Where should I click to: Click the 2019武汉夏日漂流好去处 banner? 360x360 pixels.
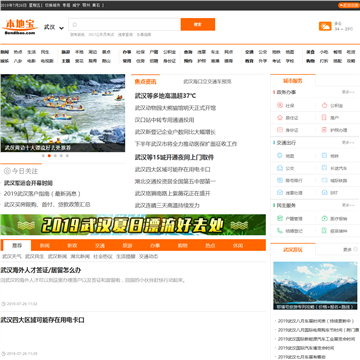tap(133, 225)
